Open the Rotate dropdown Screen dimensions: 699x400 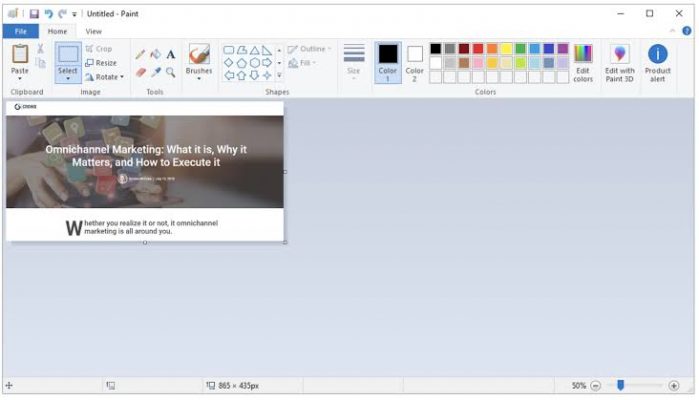[x=104, y=77]
